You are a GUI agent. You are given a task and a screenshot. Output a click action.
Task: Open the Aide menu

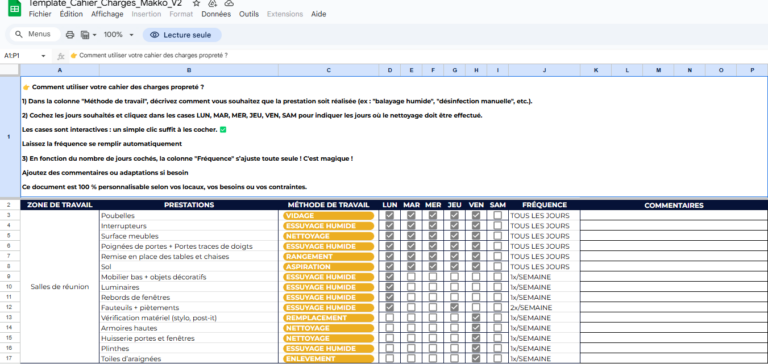(319, 14)
